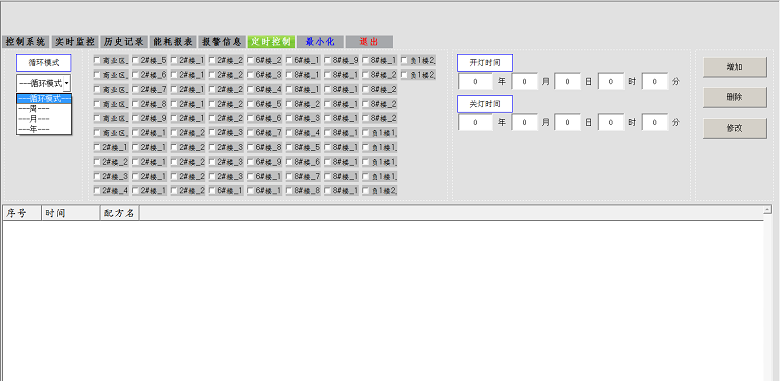The image size is (780, 381).
Task: Click the blue 最小化 button
Action: [x=320, y=42]
